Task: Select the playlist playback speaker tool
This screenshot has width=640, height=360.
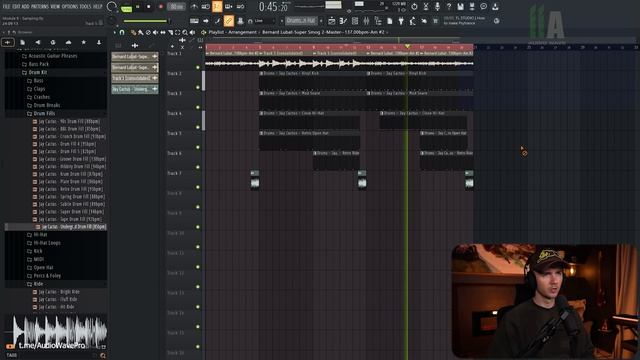Action: click(x=192, y=32)
